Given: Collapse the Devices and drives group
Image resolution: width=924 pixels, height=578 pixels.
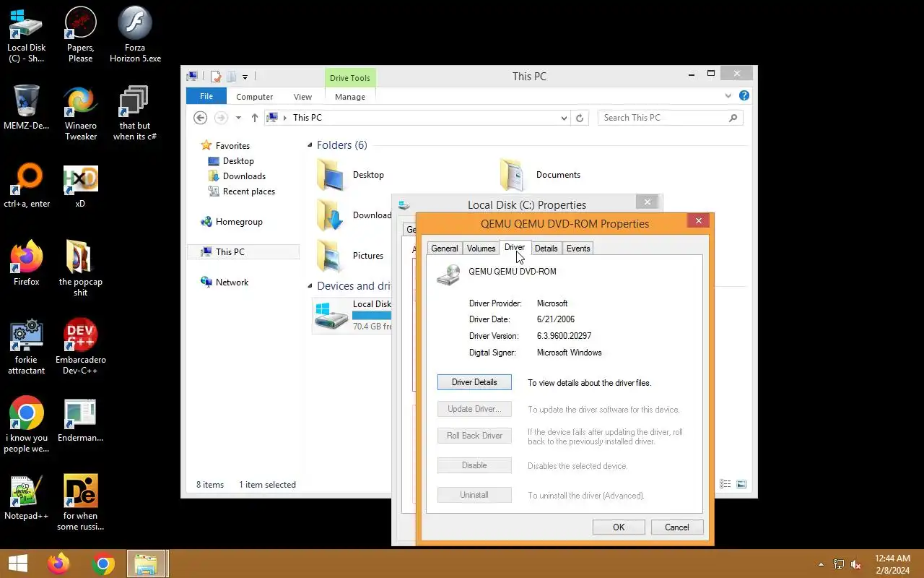Looking at the screenshot, I should pyautogui.click(x=310, y=286).
